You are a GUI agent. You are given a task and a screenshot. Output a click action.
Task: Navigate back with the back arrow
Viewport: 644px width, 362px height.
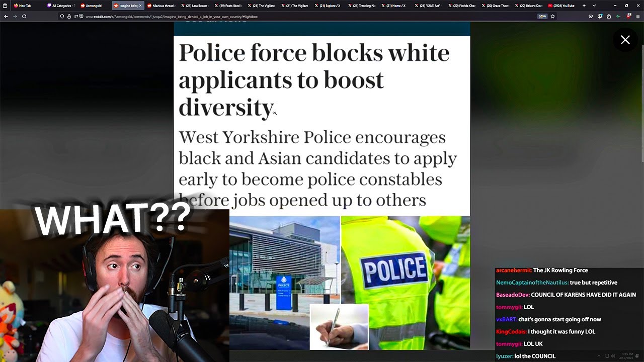(x=6, y=16)
